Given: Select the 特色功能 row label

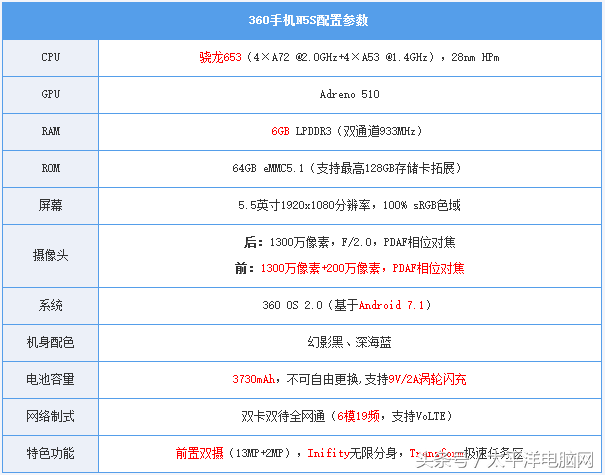Looking at the screenshot, I should (x=51, y=453).
